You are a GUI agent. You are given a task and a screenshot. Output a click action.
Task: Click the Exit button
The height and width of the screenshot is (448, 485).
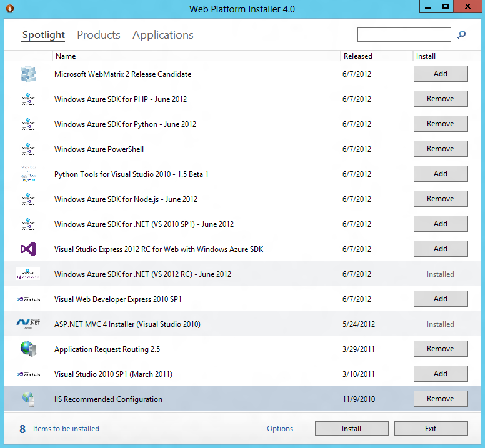tap(431, 429)
